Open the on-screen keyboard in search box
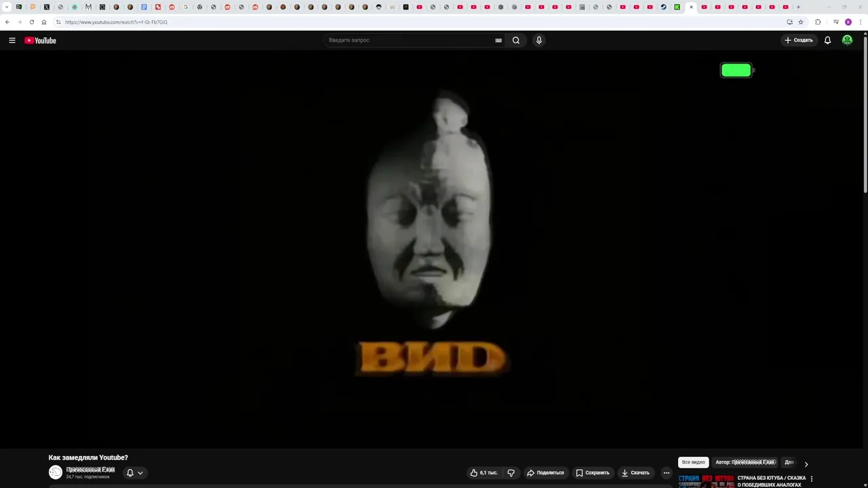 coord(498,40)
